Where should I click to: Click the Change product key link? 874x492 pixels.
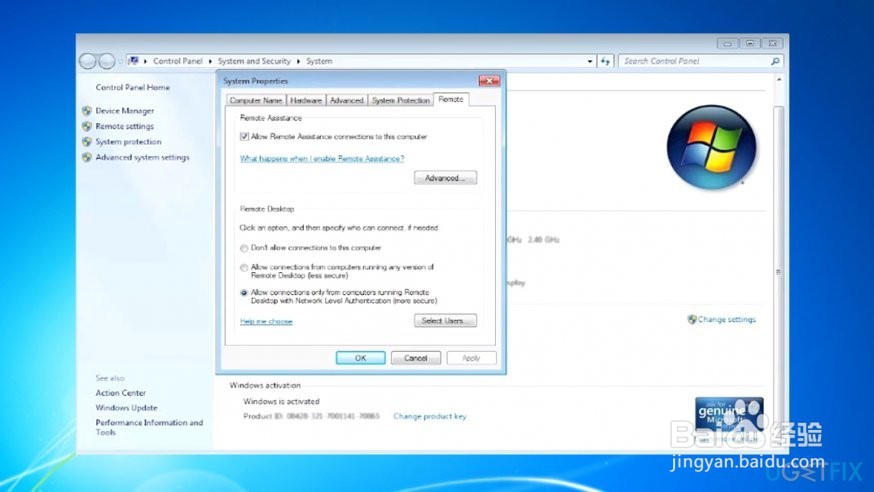430,416
